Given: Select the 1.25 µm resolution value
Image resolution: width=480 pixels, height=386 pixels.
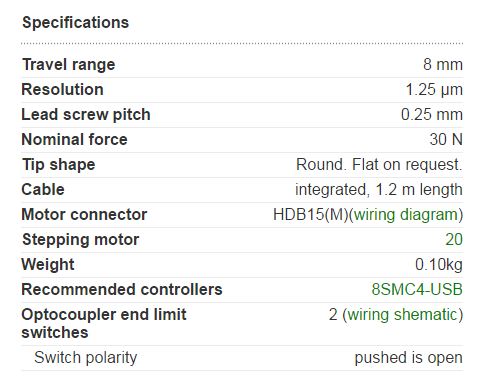Looking at the screenshot, I should [434, 90].
